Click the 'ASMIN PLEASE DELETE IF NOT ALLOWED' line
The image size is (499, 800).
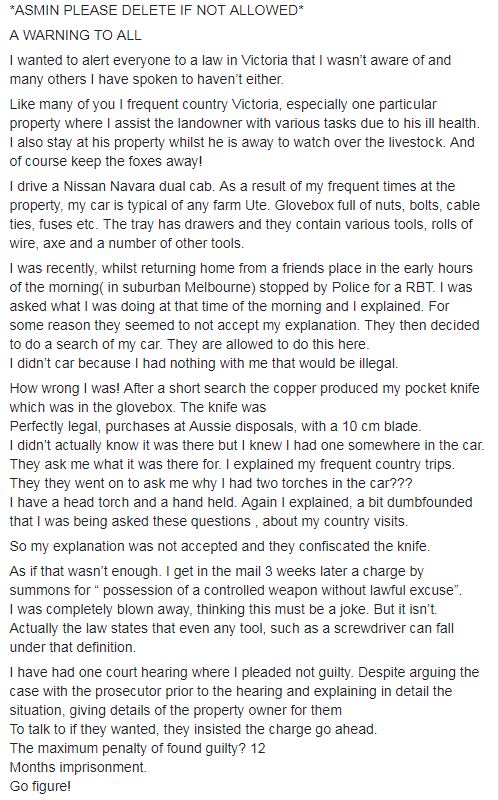157,10
